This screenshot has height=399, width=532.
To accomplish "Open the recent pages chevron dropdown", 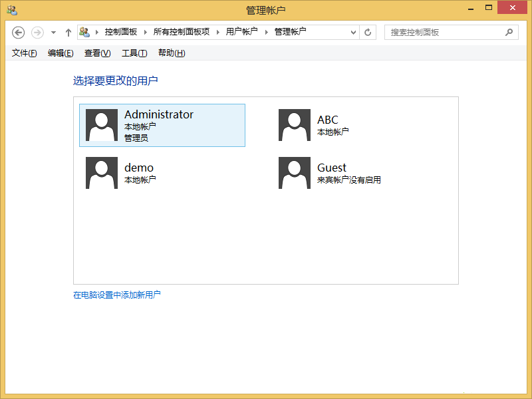I will (53, 32).
